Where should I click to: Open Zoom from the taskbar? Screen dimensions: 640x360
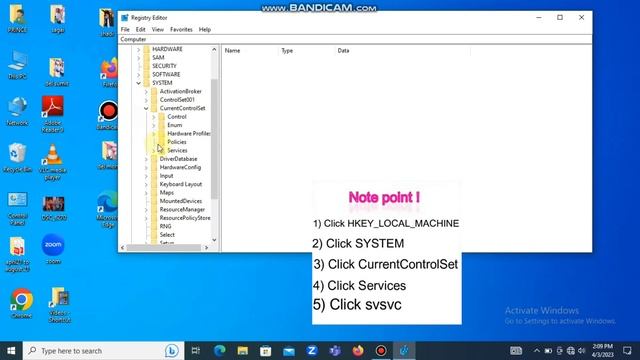(x=312, y=351)
